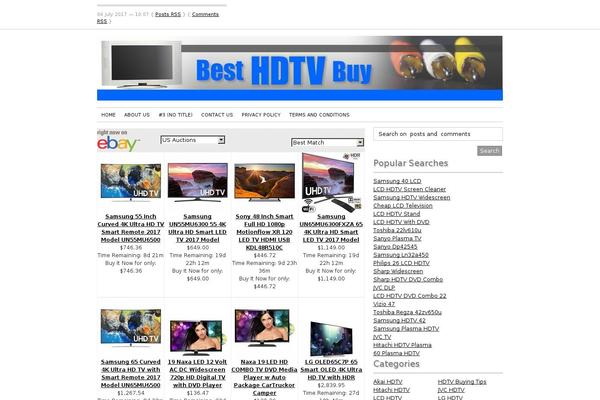The image size is (600, 400).
Task: Select Cheap LCD Television search
Action: click(403, 206)
